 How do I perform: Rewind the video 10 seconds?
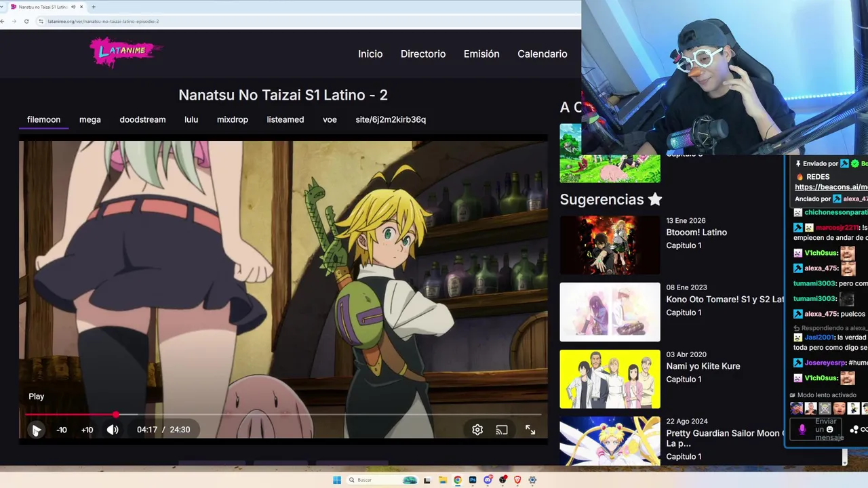(62, 430)
